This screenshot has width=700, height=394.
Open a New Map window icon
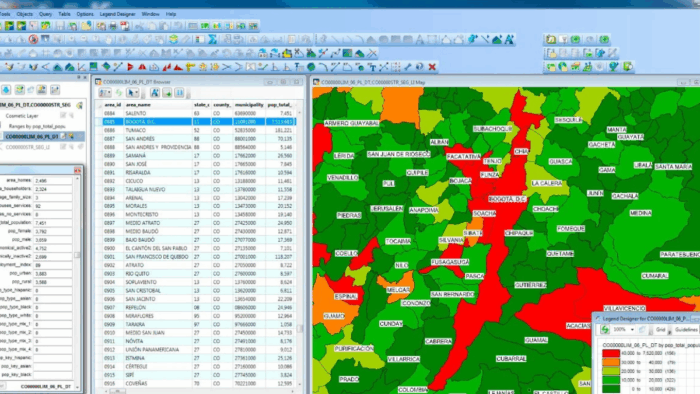point(205,26)
